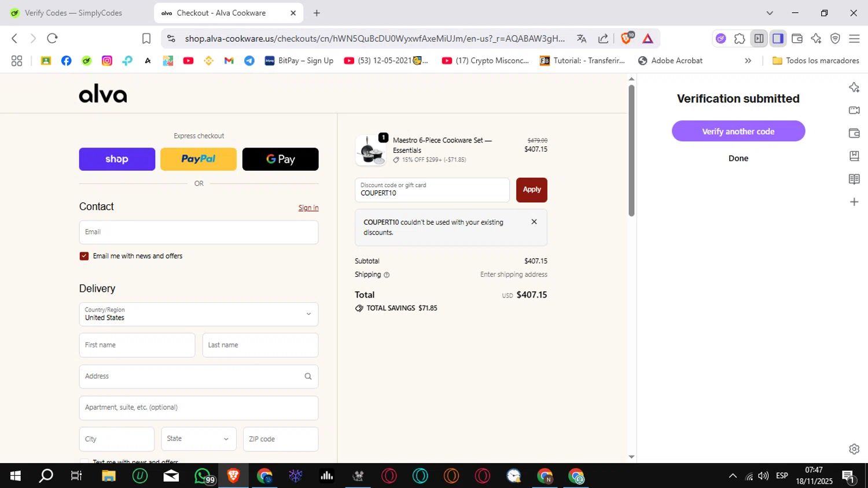
Task: Open BitPay – Sign Up bookmark
Action: click(x=299, y=60)
